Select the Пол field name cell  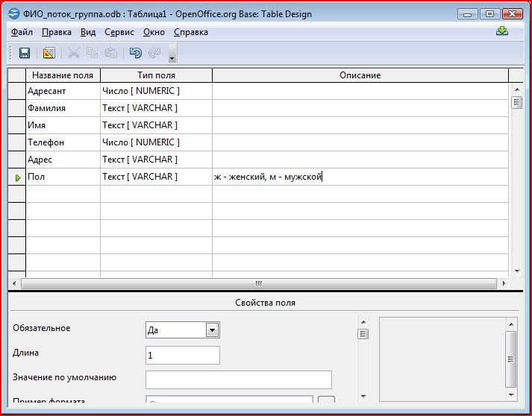[63, 177]
